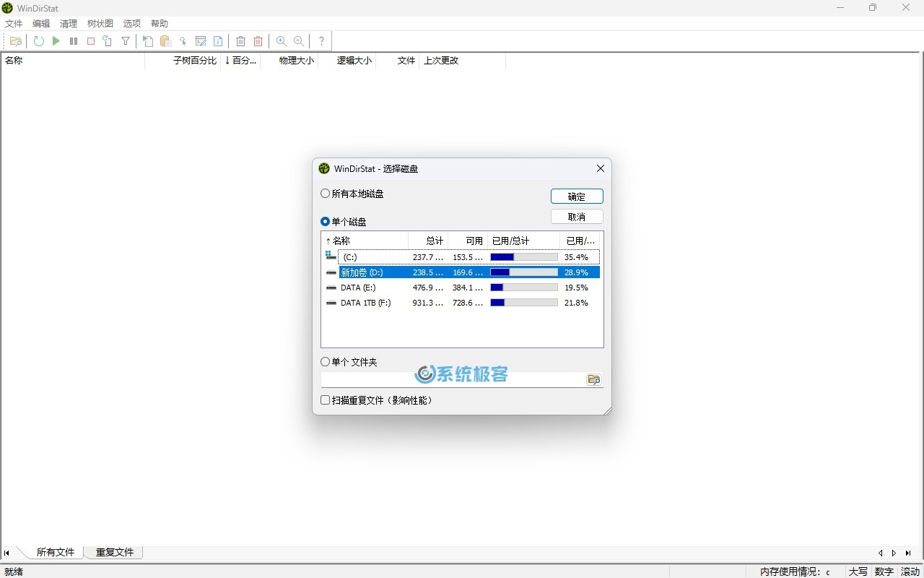Select the DATA (E:) drive row
Screen dimensions: 924x578
click(462, 288)
